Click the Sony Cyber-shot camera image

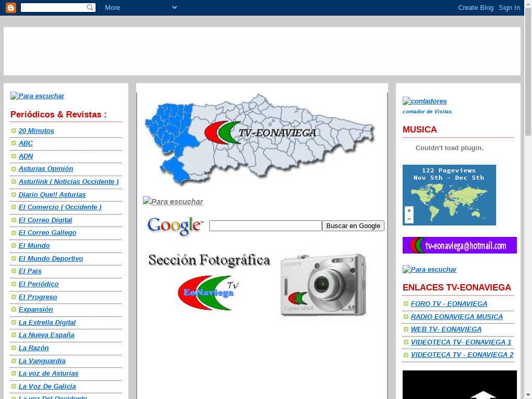pos(323,285)
